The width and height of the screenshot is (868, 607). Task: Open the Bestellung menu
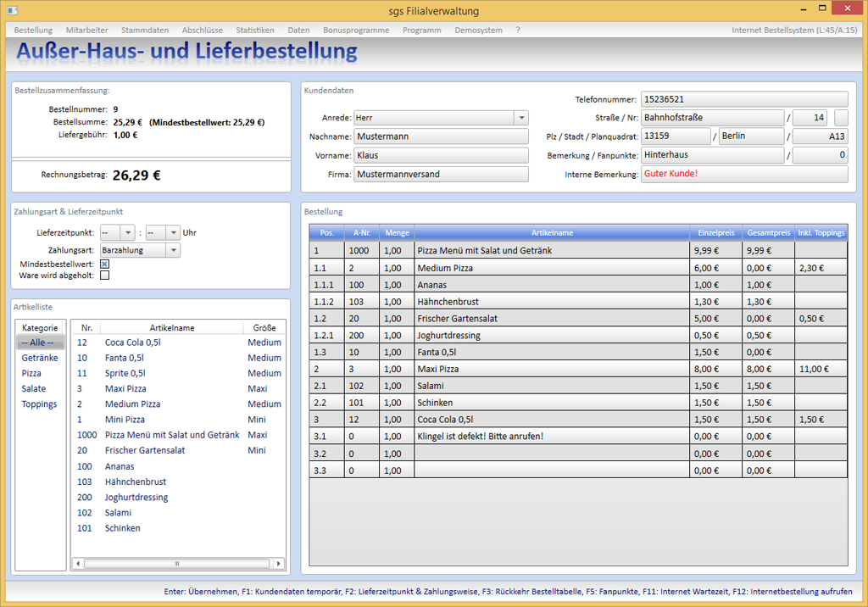point(33,30)
